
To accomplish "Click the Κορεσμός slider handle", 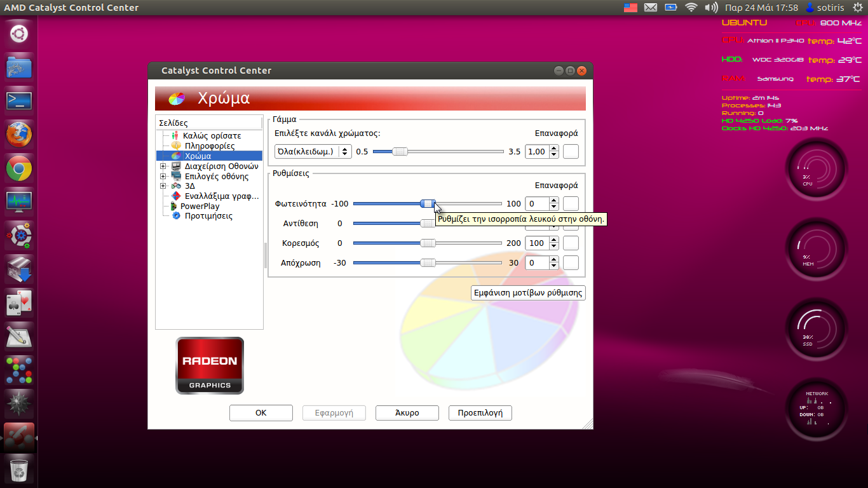I will tap(428, 243).
